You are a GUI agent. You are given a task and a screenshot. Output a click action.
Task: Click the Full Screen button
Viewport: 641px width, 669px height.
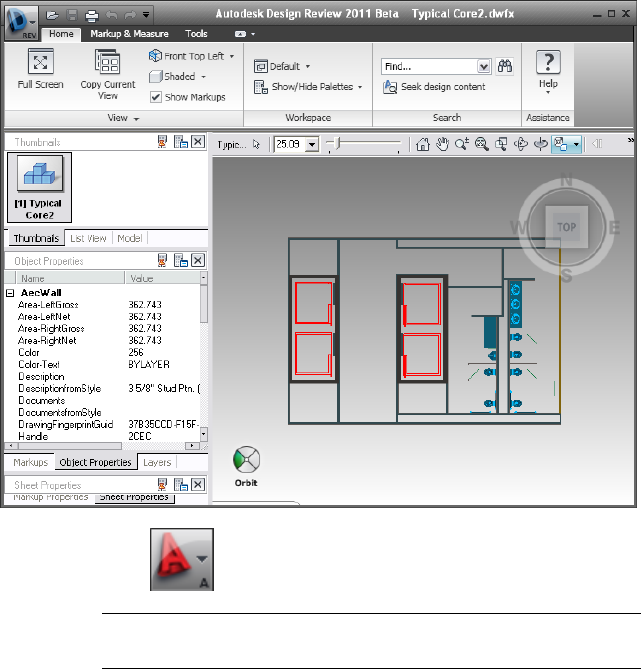pyautogui.click(x=41, y=68)
